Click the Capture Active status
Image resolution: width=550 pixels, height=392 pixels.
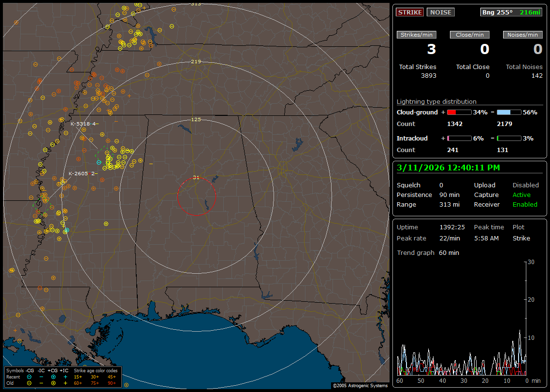(521, 195)
